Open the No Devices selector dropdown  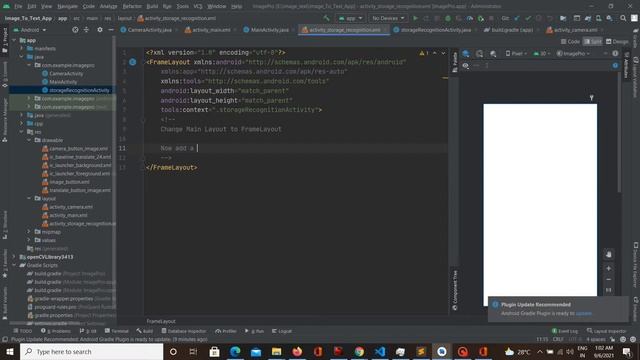click(387, 18)
